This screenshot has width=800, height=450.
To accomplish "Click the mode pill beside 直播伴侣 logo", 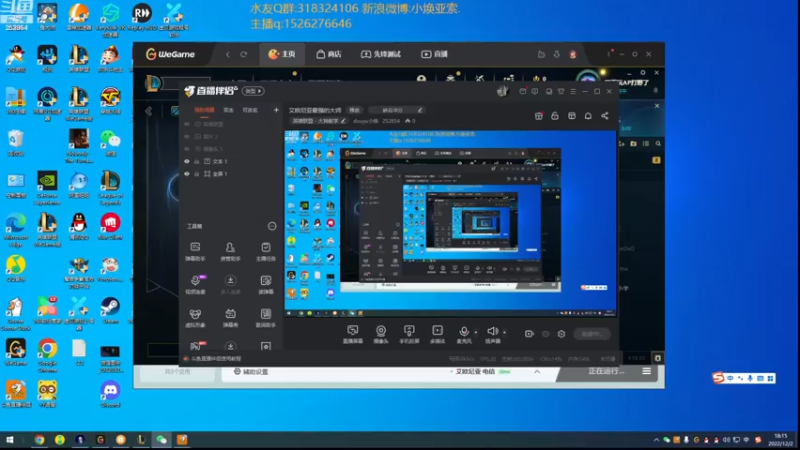I will 253,91.
